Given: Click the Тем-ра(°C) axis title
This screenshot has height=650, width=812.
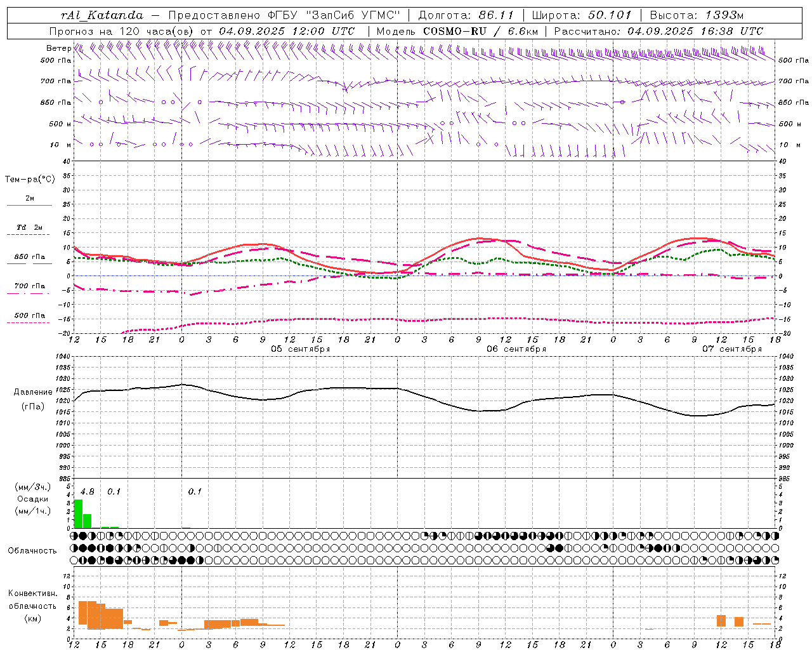Looking at the screenshot, I should pyautogui.click(x=30, y=180).
